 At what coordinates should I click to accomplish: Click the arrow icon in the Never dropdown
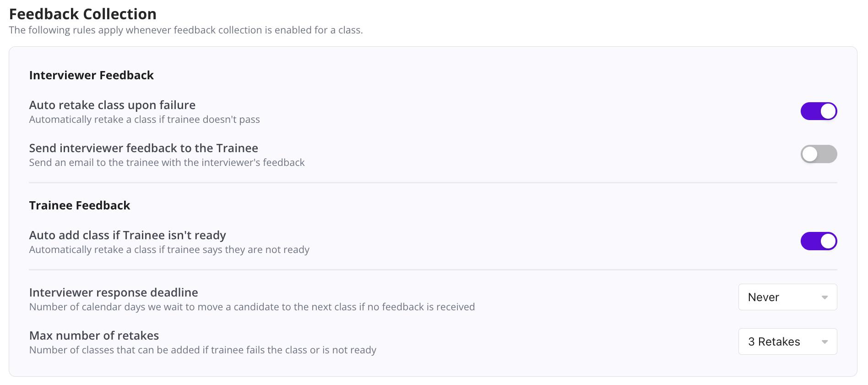pyautogui.click(x=825, y=297)
